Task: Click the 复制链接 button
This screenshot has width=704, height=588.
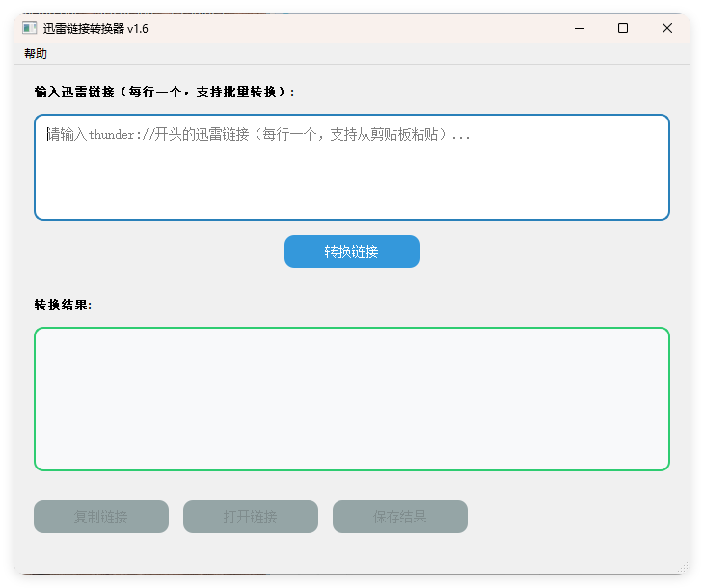Action: [x=101, y=517]
